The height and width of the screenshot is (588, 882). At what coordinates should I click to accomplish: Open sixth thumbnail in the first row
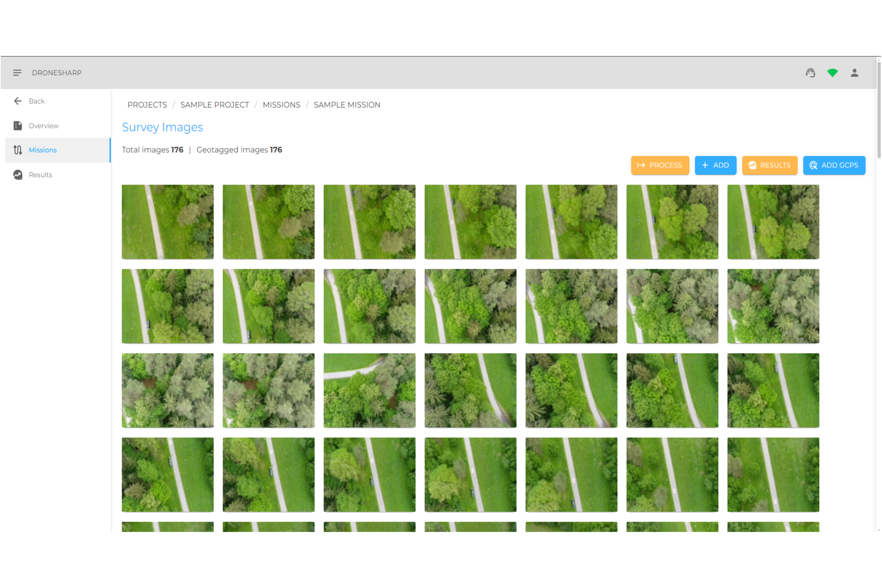(x=672, y=222)
